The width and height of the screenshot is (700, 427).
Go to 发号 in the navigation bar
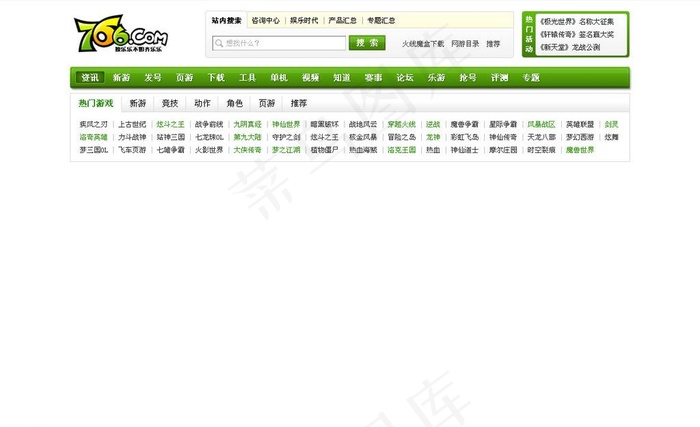click(153, 78)
